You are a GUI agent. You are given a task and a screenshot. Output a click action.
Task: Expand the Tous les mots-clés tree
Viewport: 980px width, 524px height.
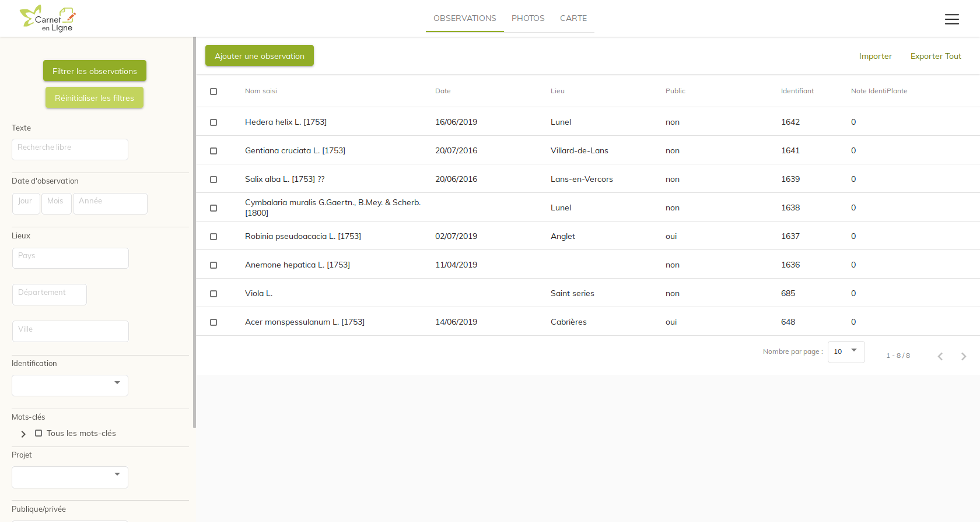point(23,434)
